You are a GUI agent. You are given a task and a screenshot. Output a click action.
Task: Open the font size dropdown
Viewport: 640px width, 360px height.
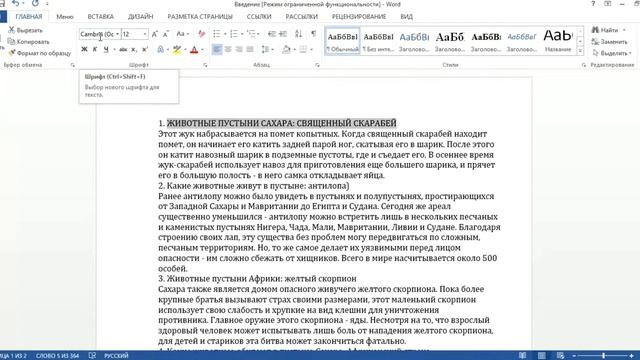pyautogui.click(x=144, y=34)
